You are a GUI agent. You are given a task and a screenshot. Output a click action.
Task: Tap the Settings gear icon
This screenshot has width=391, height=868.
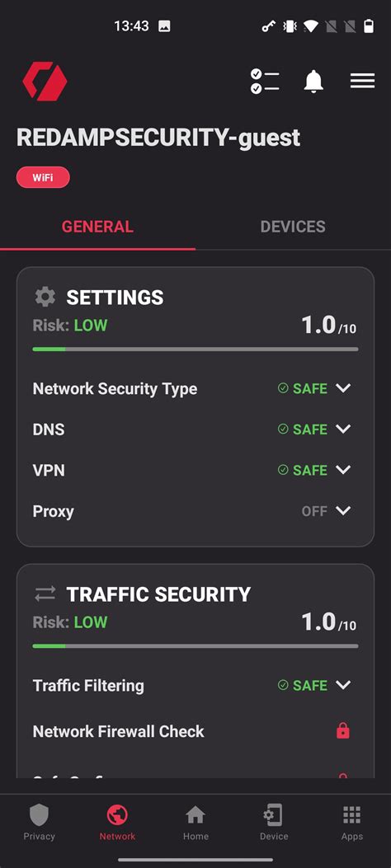point(45,297)
